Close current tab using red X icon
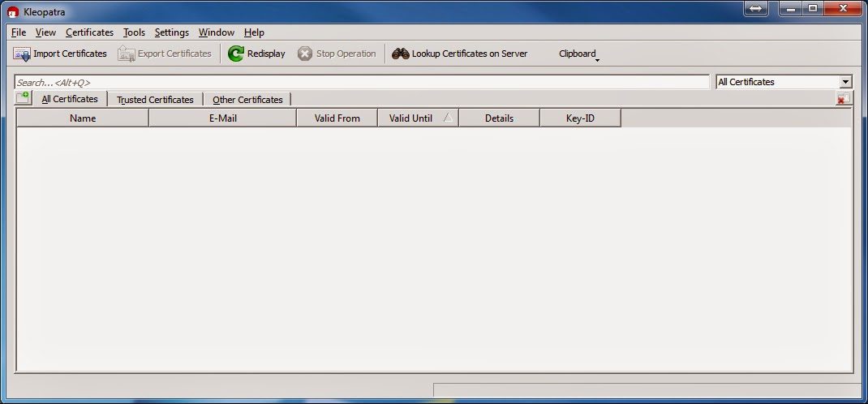868x404 pixels. (x=844, y=99)
